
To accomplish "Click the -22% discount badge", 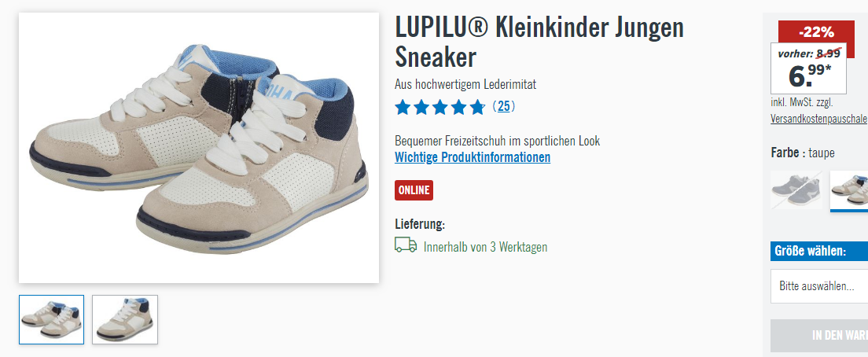I will point(816,32).
